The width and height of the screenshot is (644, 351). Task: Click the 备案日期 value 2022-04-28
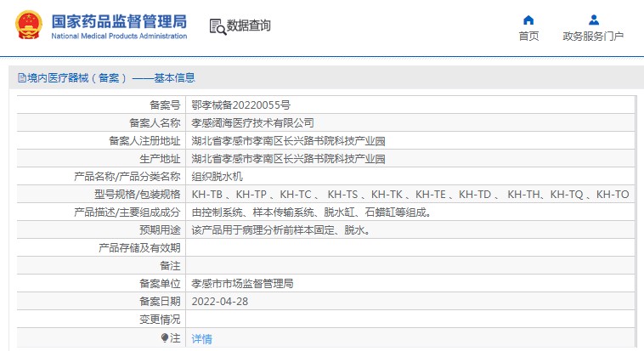click(220, 302)
